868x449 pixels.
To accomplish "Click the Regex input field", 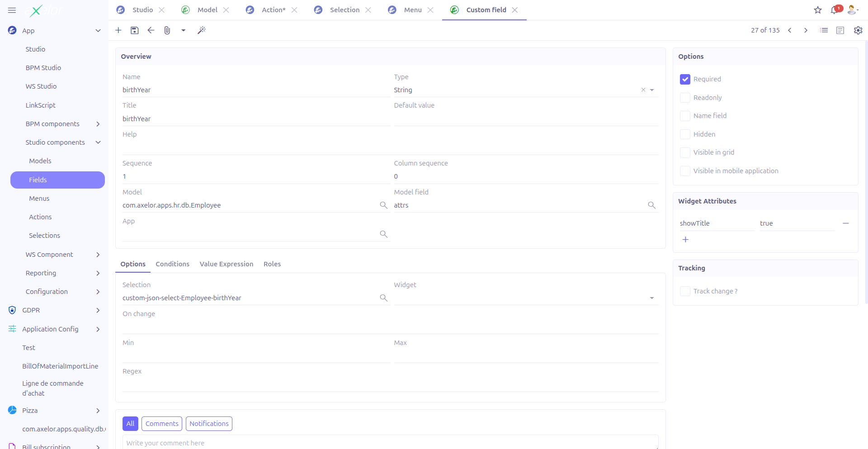I will coord(390,385).
